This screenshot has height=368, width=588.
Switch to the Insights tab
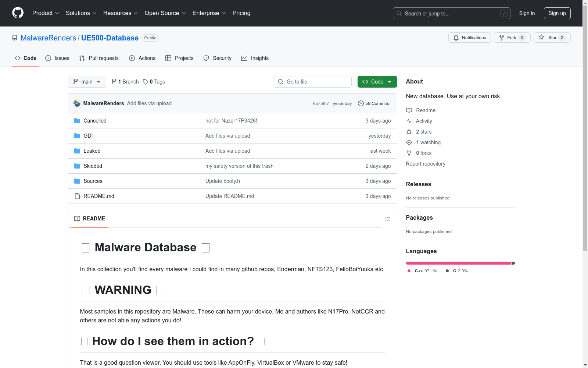click(x=255, y=58)
